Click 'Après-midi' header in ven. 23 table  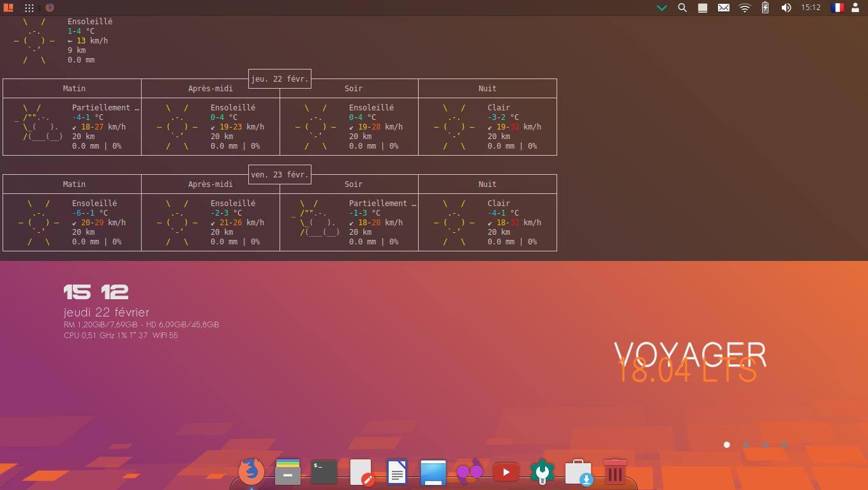[x=211, y=184]
